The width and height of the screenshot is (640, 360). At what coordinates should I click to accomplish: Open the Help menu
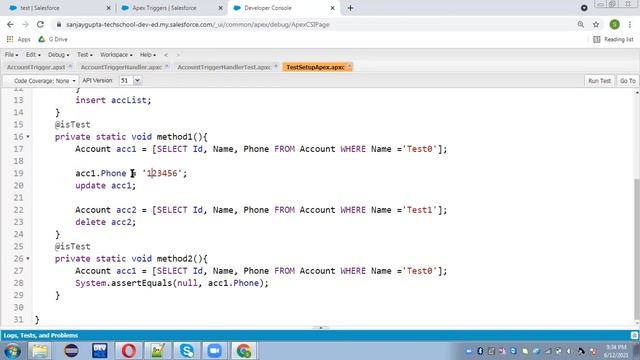(148, 55)
